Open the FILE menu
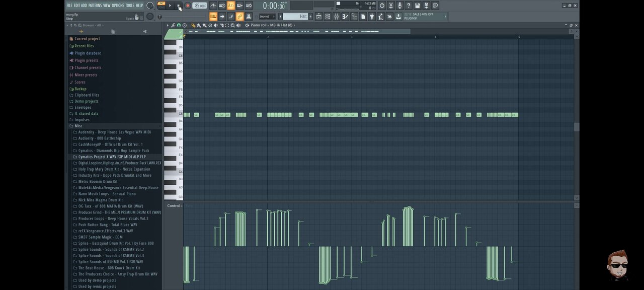This screenshot has width=644, height=290. [69, 6]
